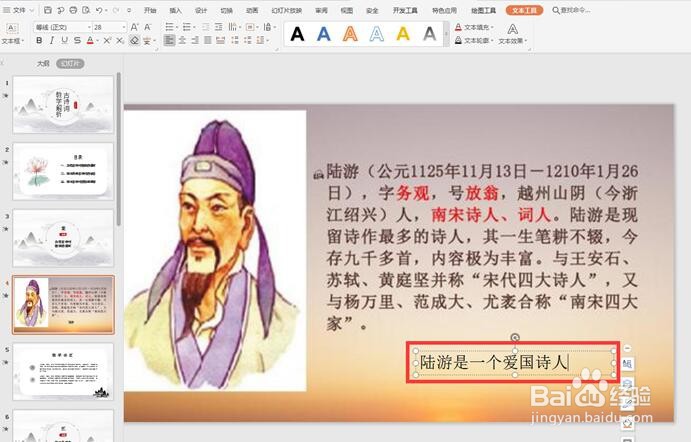
Task: Open the 文件 menu
Action: tap(18, 10)
